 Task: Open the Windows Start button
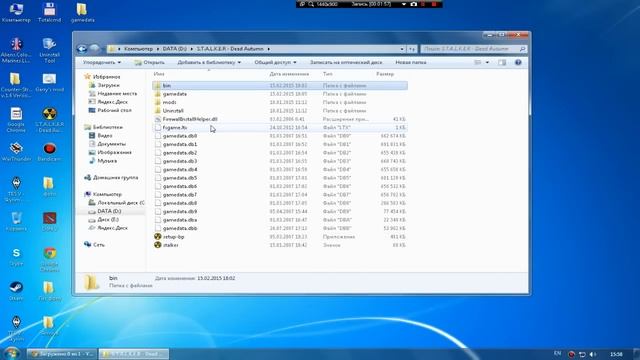[11, 353]
